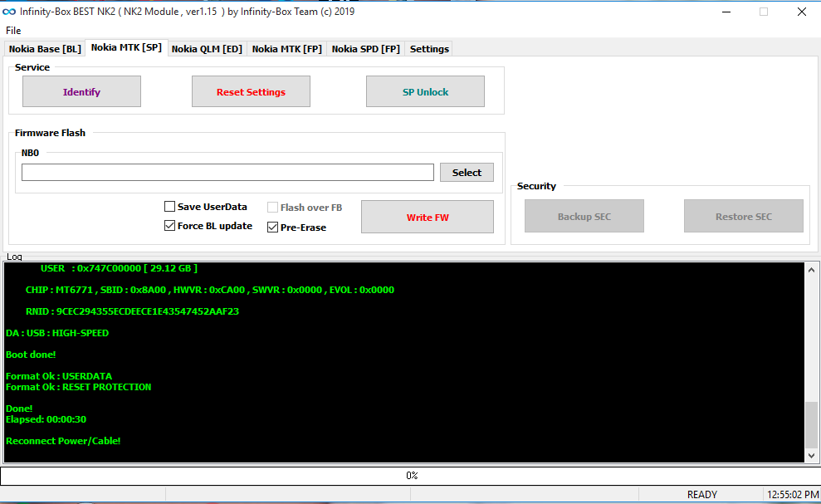Select the Nokia MTK [SP] tab
Screen dimensions: 821x504
tap(126, 47)
